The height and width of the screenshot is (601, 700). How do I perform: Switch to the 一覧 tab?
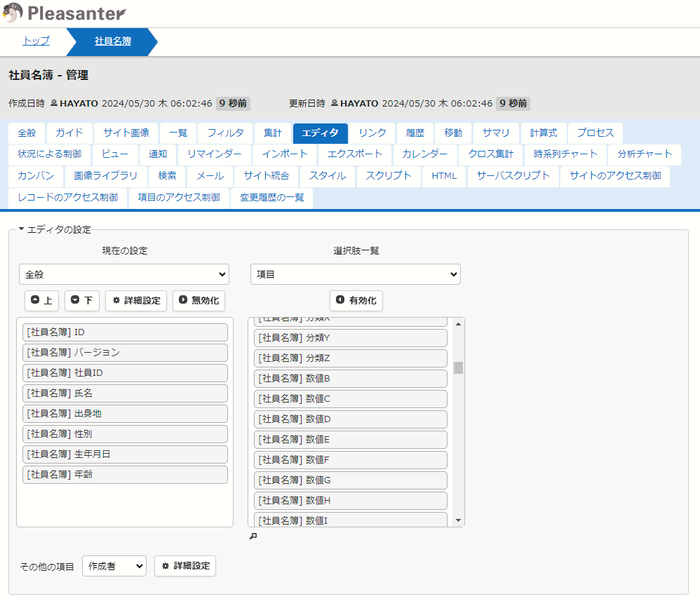pyautogui.click(x=179, y=133)
